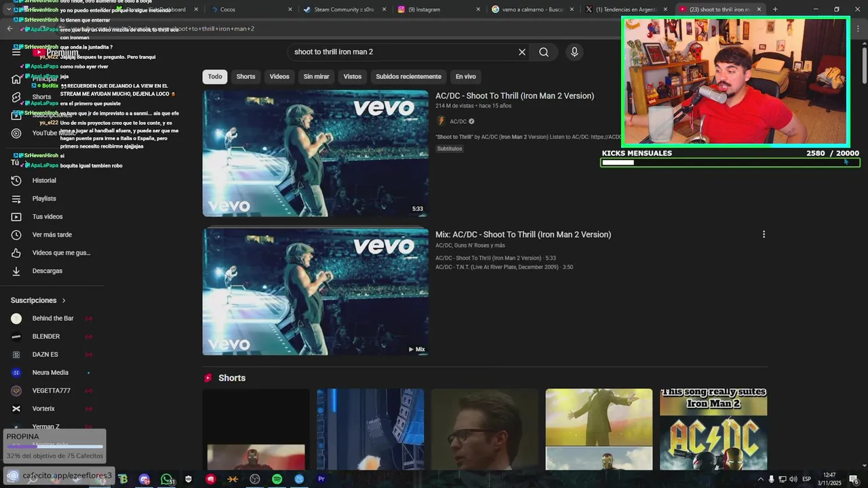This screenshot has width=868, height=488.
Task: Click the Propina goal progress bar
Action: point(55,447)
